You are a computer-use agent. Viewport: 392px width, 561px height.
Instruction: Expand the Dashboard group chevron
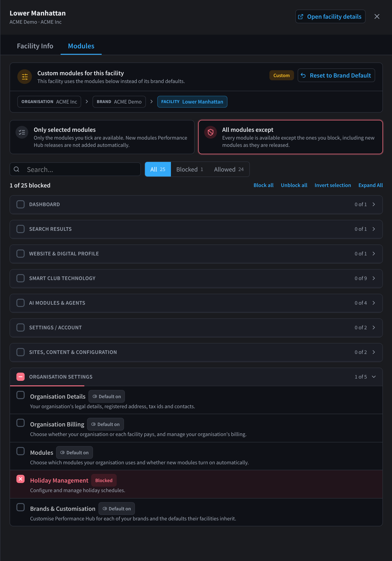point(374,204)
